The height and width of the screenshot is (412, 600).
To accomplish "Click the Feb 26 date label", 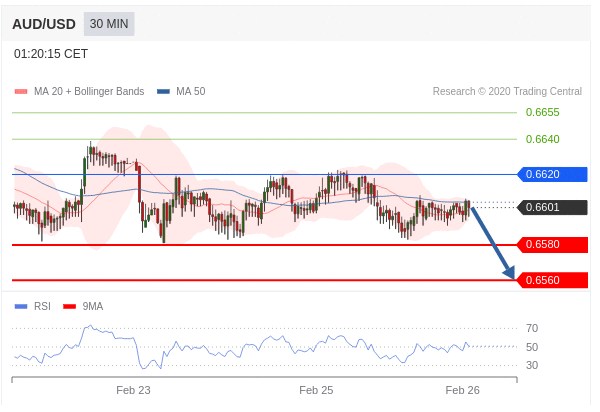I will point(462,390).
